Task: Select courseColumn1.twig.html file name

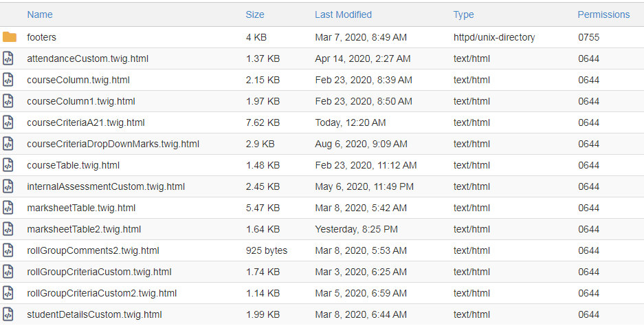Action: pos(81,101)
